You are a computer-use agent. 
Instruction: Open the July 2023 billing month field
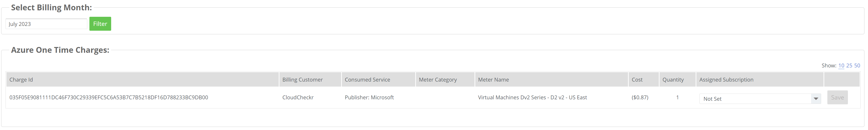pyautogui.click(x=46, y=24)
